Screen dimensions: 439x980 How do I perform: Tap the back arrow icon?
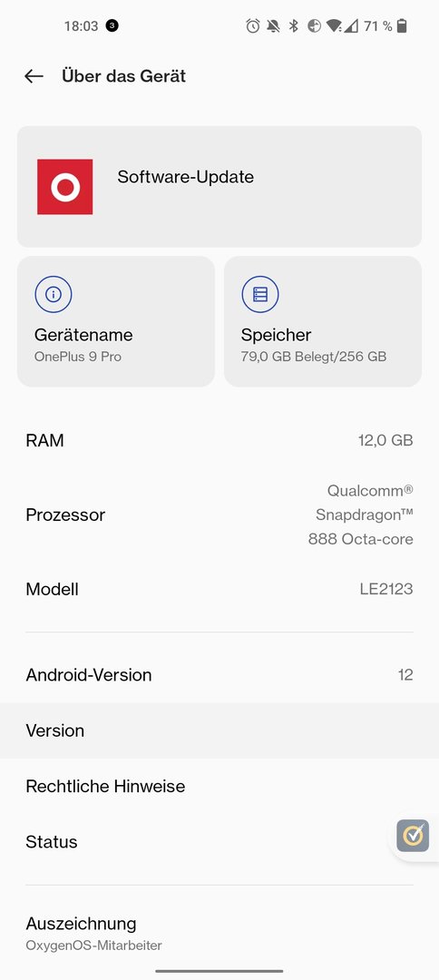(x=34, y=76)
